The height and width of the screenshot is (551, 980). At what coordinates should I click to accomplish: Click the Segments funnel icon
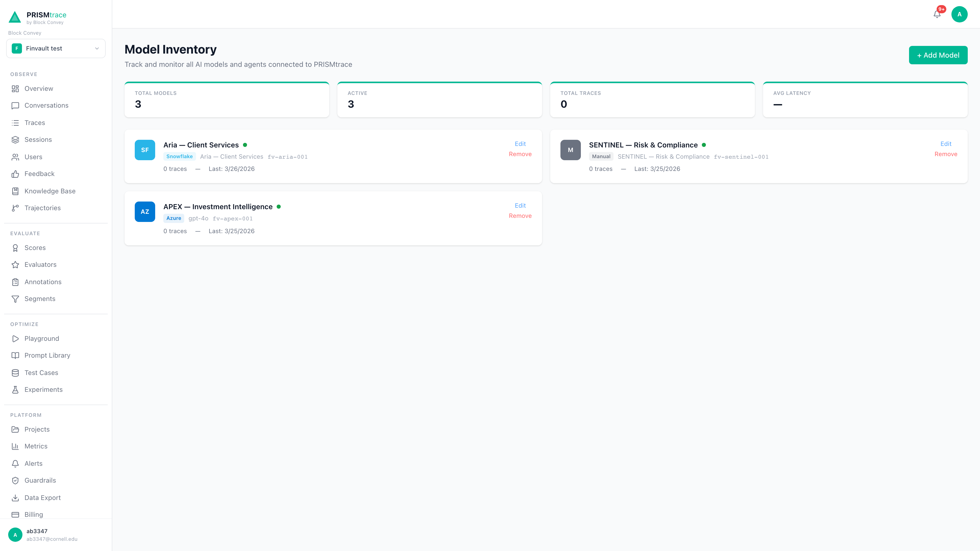pyautogui.click(x=15, y=299)
